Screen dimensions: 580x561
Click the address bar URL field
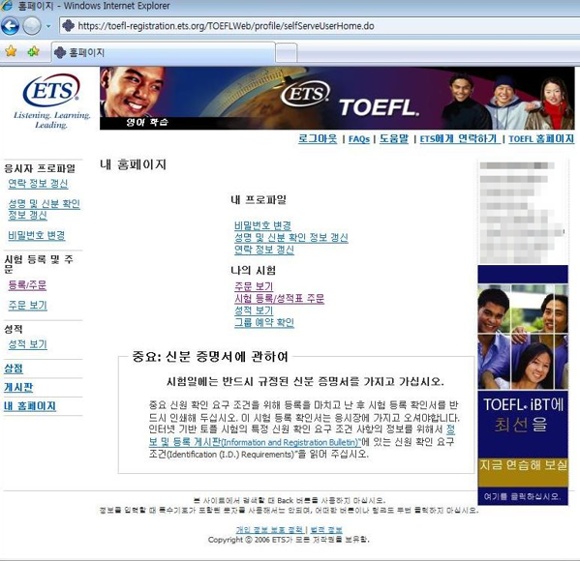(320, 26)
